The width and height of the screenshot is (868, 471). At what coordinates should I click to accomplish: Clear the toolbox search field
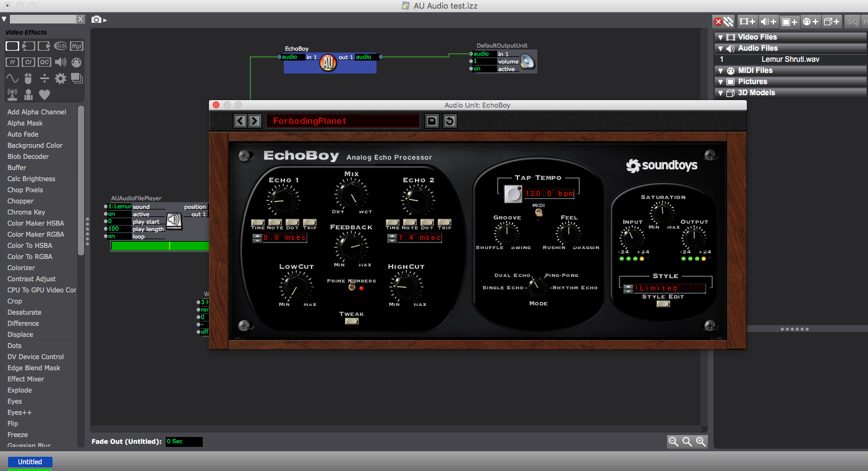tap(80, 20)
